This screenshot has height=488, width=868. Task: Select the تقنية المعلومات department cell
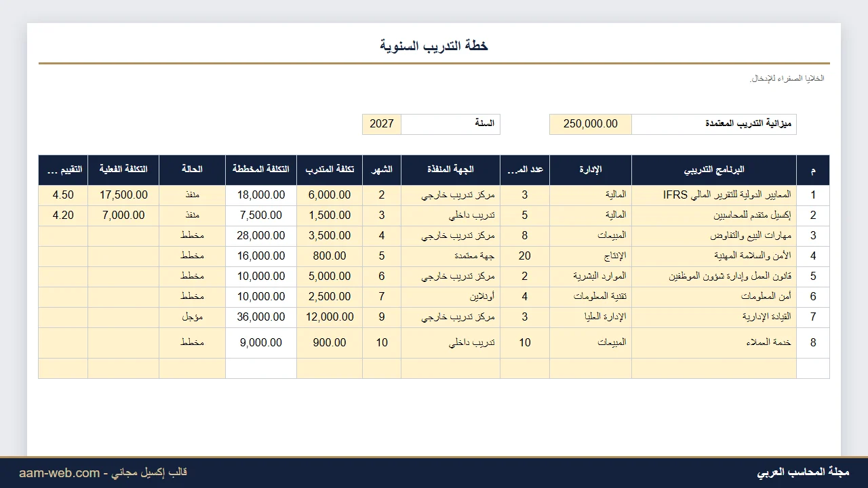point(590,297)
